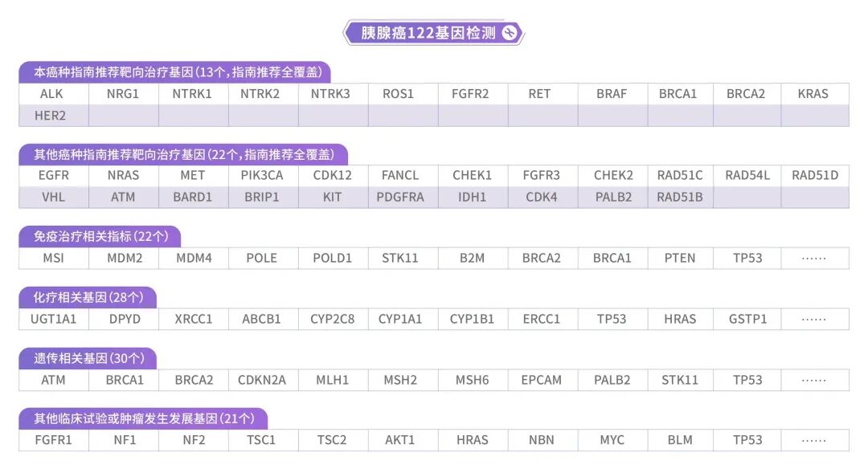868x473 pixels.
Task: Select the FGFR3 cell
Action: pyautogui.click(x=542, y=175)
